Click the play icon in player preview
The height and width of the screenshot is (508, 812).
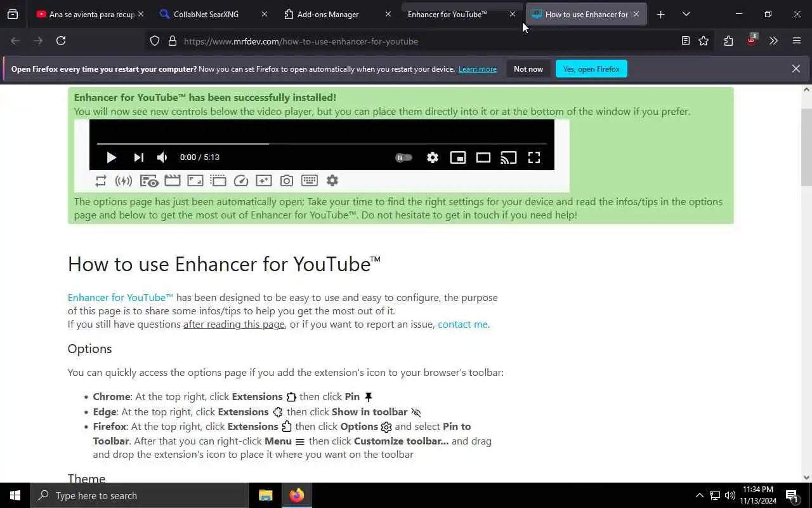111,157
